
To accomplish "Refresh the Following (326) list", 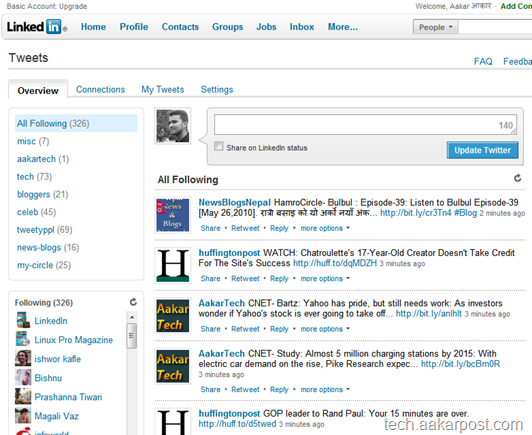I will click(x=133, y=302).
